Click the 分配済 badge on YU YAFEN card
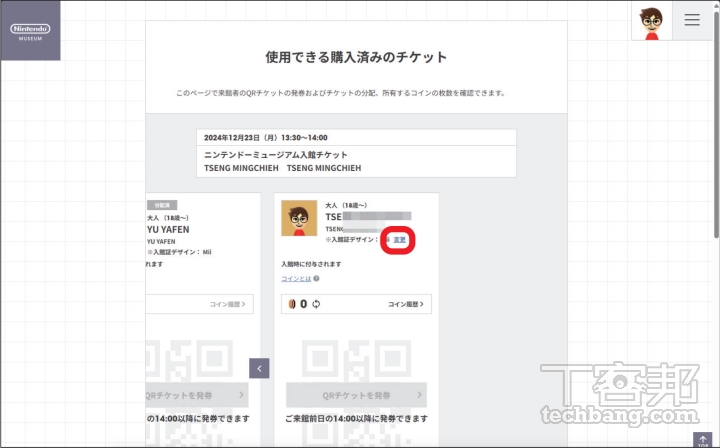The height and width of the screenshot is (448, 720). coord(162,205)
